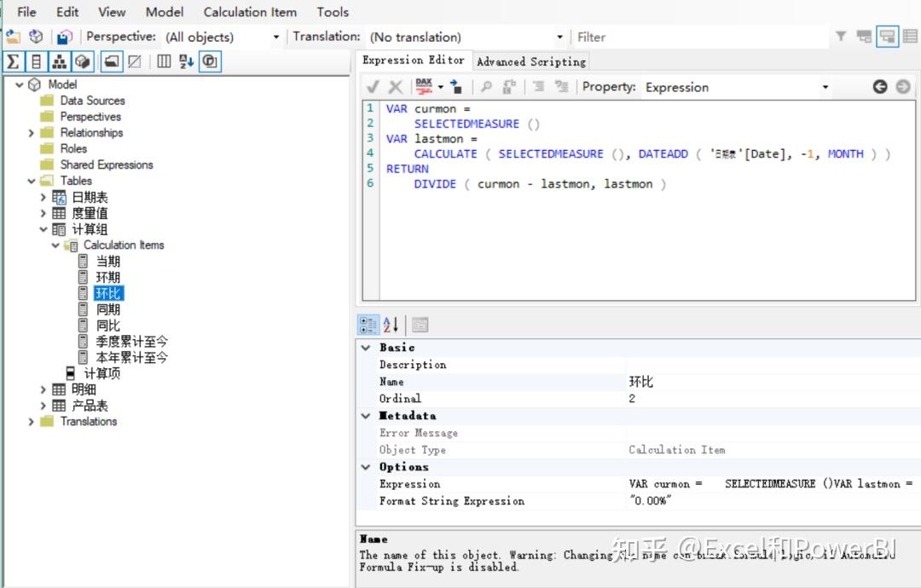The image size is (921, 588).
Task: Expand the 度量值 table
Action: tap(43, 214)
